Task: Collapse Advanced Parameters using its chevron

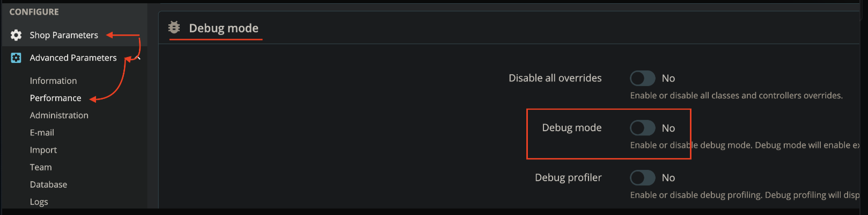Action: coord(138,58)
